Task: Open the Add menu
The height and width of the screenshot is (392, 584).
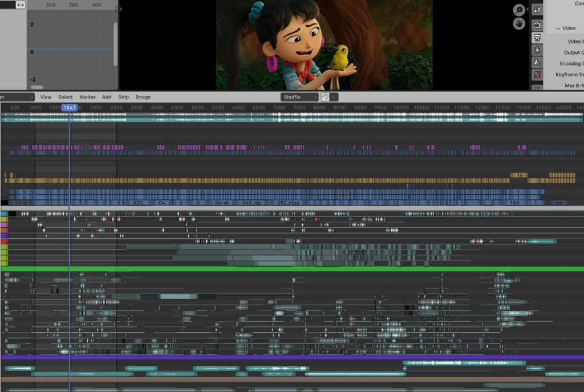Action: click(107, 97)
